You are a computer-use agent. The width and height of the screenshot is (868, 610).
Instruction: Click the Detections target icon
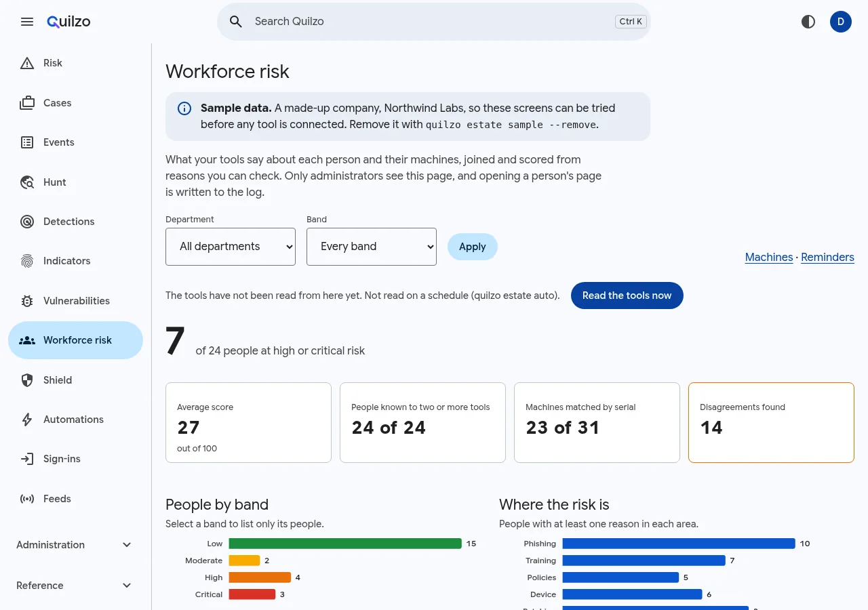pyautogui.click(x=27, y=222)
